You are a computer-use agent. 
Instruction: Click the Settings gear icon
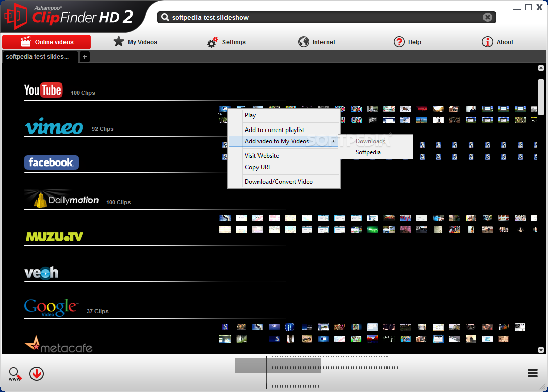point(212,42)
